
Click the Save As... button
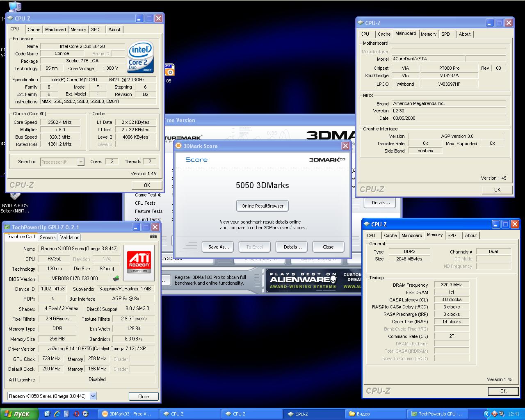point(219,247)
